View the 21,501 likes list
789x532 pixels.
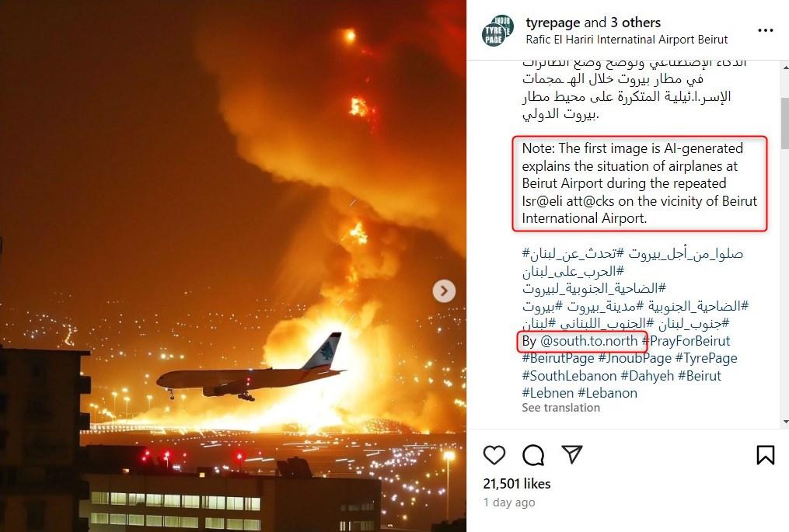tap(517, 484)
